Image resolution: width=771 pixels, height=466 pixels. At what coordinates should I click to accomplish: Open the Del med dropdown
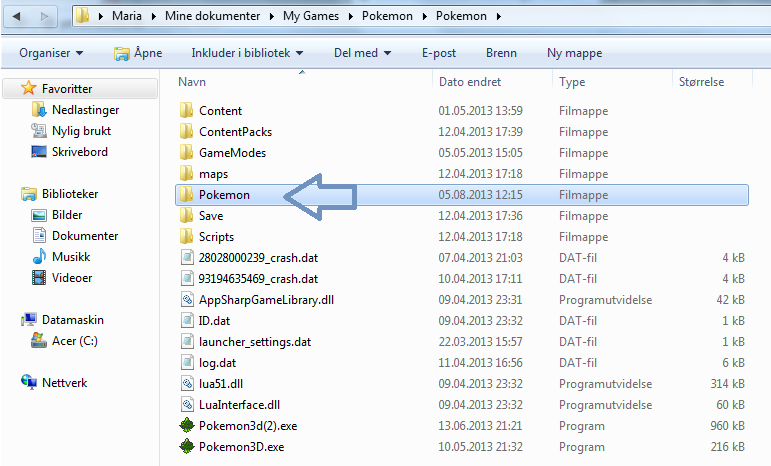click(362, 52)
